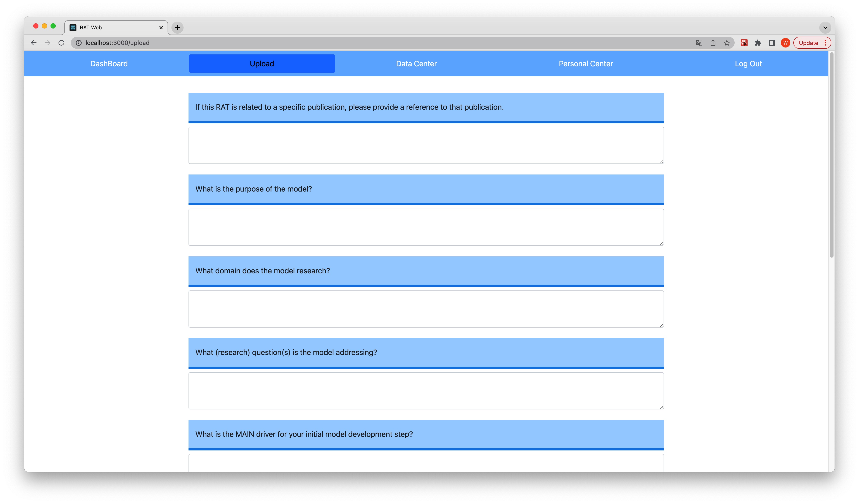Screen dimensions: 859x504
Task: Click the Log Out link
Action: click(x=748, y=64)
